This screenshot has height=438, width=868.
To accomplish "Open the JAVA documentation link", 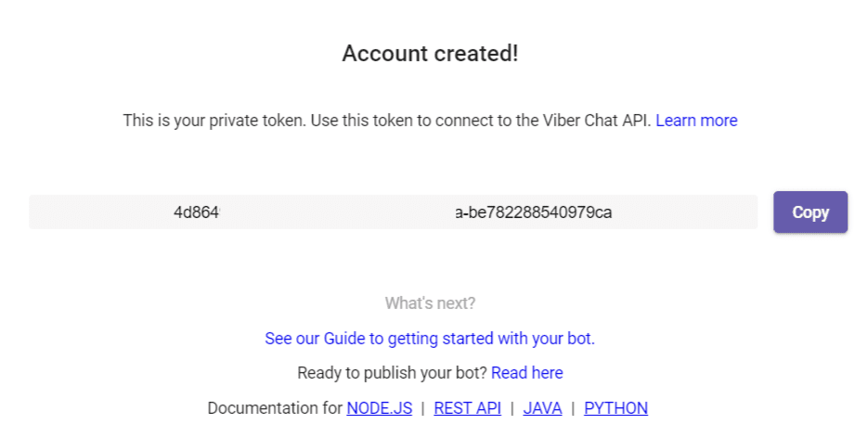I will pos(542,408).
